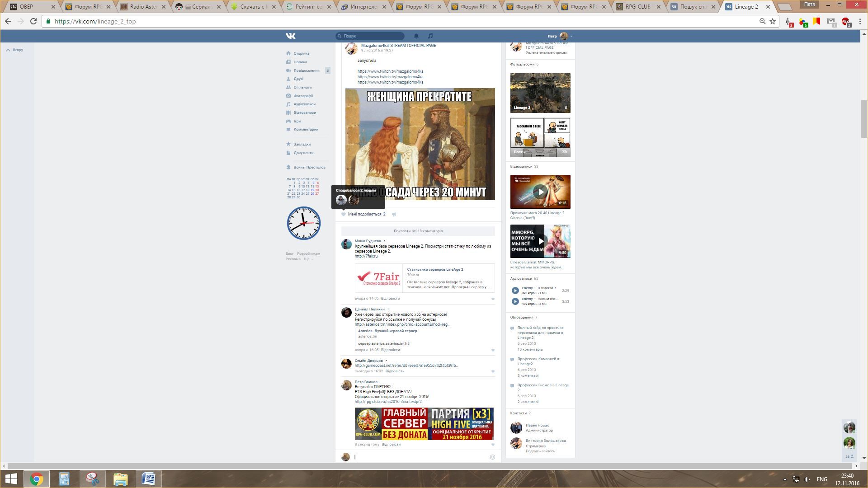
Task: Open the notifications bell icon
Action: point(416,36)
